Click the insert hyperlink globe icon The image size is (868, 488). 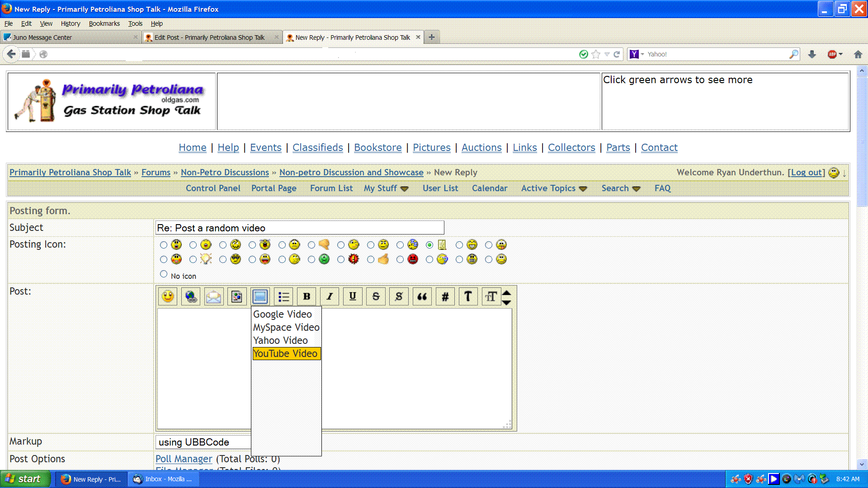tap(191, 296)
